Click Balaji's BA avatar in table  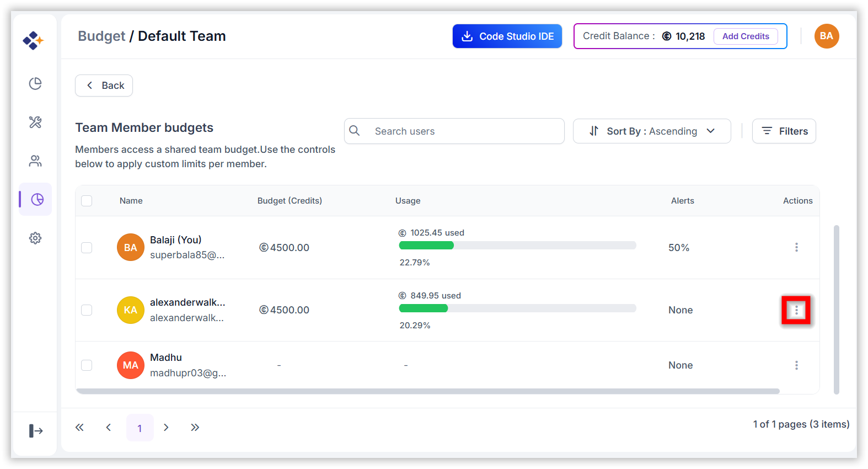(131, 247)
